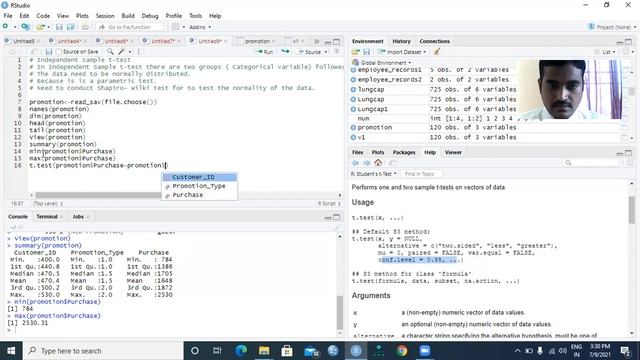
Task: Open the File menu
Action: [8, 16]
